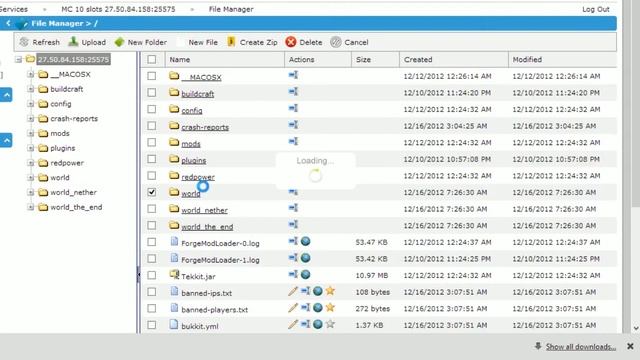Screen dimensions: 640x360
Task: Expand __MACOSX in the tree
Action: [31, 74]
